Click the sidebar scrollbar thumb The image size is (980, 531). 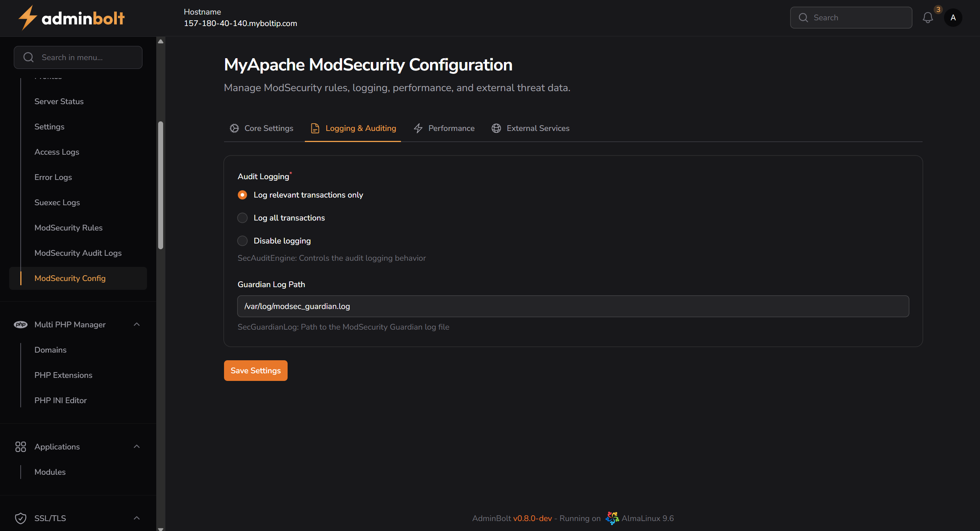(x=161, y=186)
